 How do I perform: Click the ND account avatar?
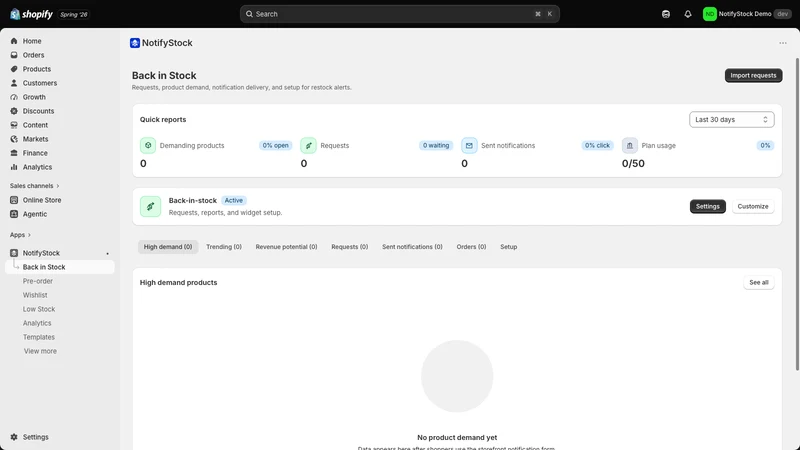coord(709,14)
